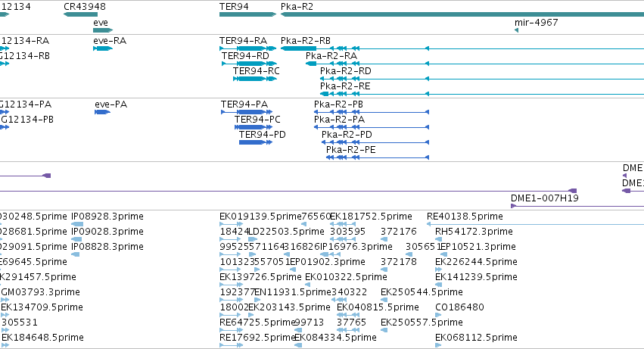Select the Pka-R2-PD protein feature
The width and height of the screenshot is (644, 349).
click(375, 142)
